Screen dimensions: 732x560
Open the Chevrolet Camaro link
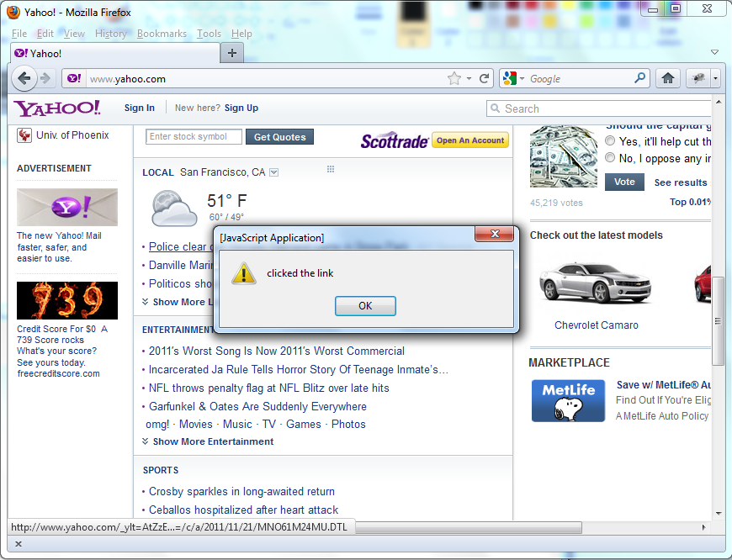pyautogui.click(x=597, y=325)
